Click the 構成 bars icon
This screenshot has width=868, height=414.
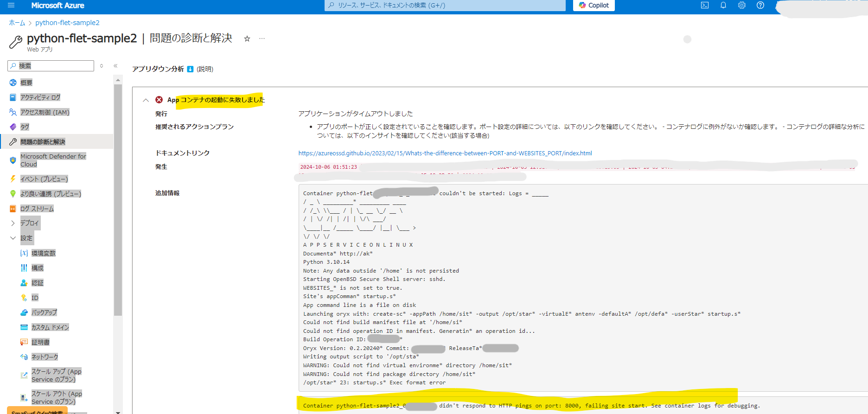(24, 268)
